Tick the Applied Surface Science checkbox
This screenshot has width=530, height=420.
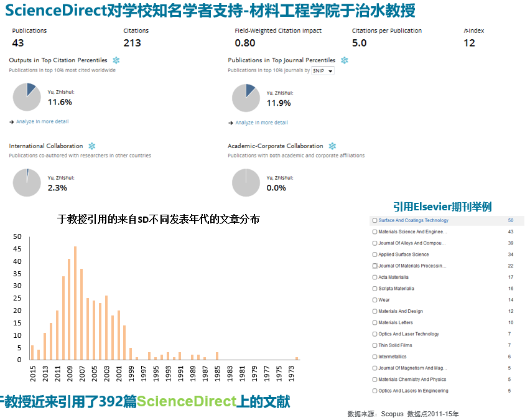(374, 254)
